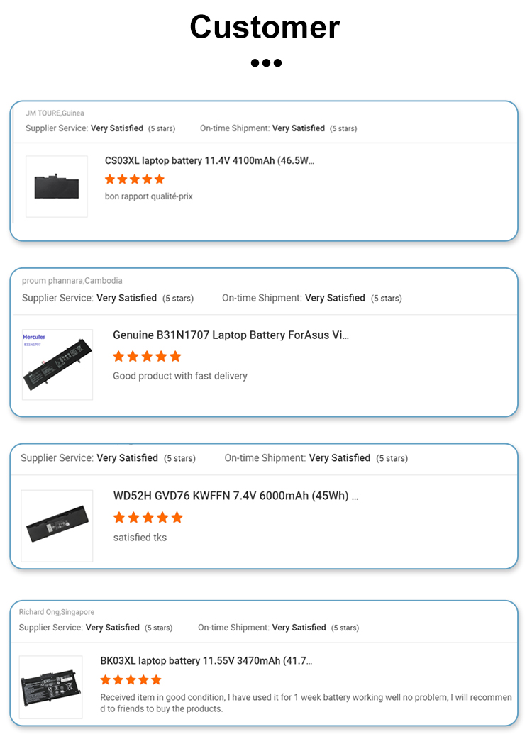Click 'Good product with fast delivery' comment
Screen dimensions: 532x756
[x=179, y=376]
